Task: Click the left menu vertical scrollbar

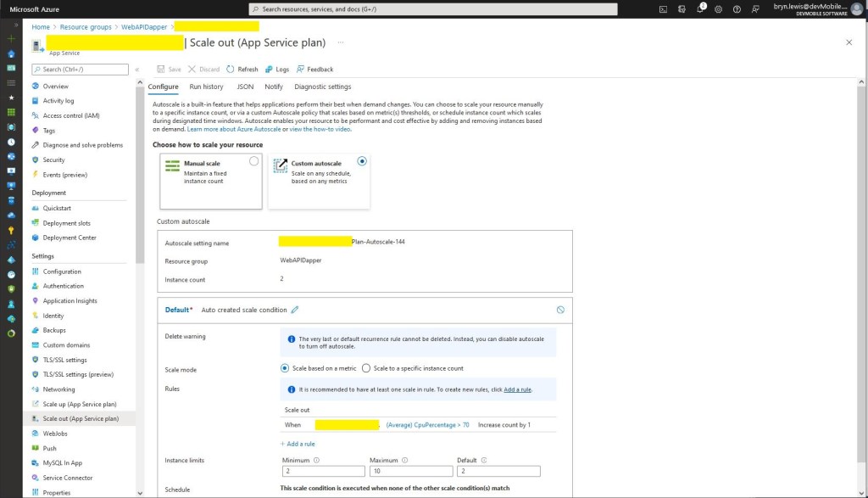Action: click(x=141, y=212)
